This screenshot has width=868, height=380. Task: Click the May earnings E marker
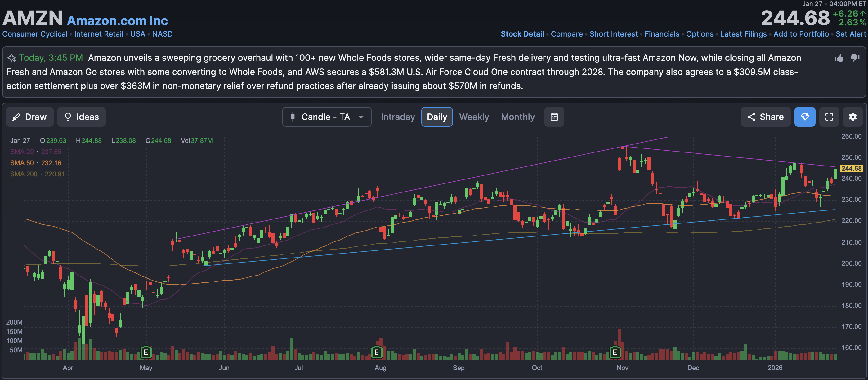(x=146, y=352)
